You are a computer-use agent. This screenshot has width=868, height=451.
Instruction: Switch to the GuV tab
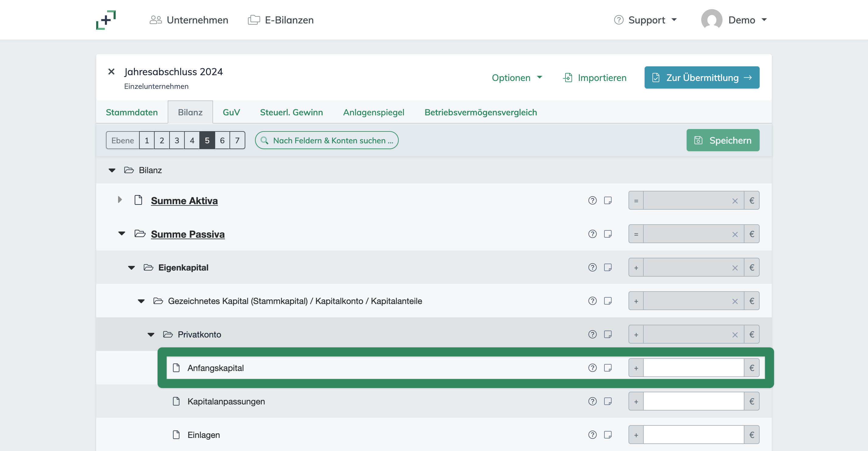[x=231, y=112]
